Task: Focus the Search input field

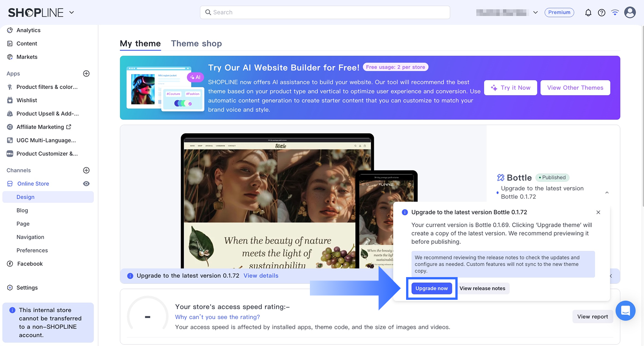Action: coord(325,12)
